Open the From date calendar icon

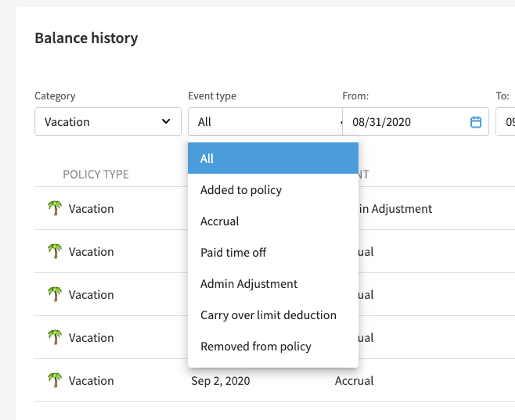476,122
